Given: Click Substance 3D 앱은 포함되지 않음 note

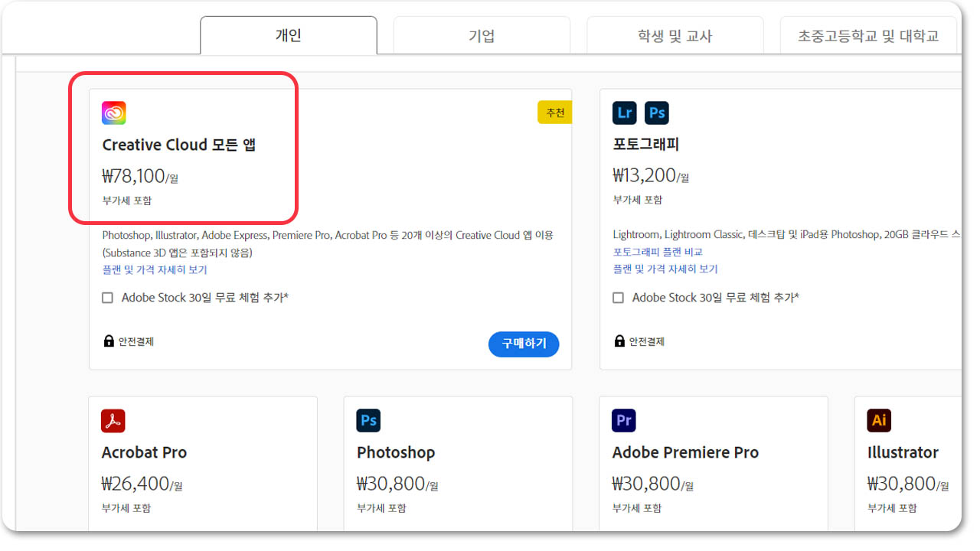Looking at the screenshot, I should [177, 253].
